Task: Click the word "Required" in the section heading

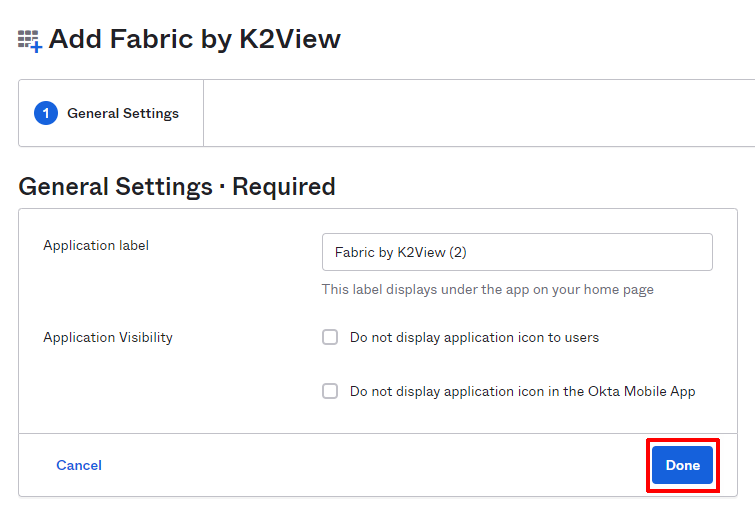Action: point(284,187)
